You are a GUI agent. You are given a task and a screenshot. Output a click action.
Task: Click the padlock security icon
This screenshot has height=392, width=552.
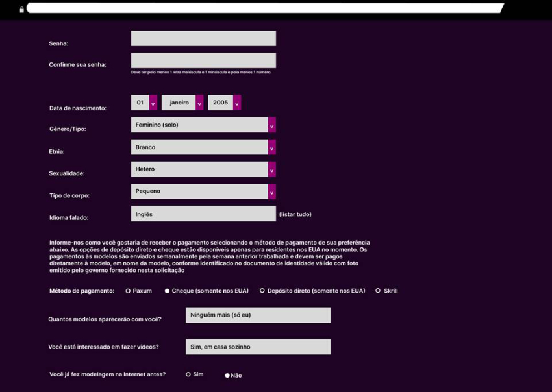[22, 10]
